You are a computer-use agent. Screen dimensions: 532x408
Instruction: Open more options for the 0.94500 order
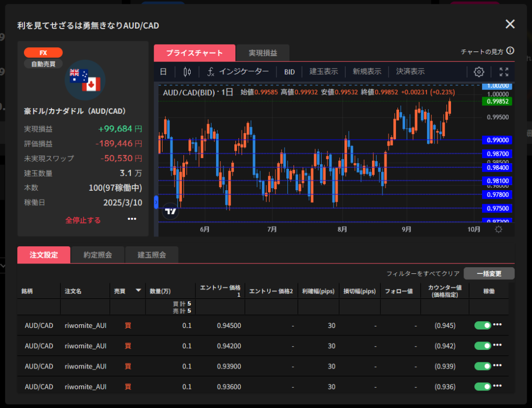[497, 325]
